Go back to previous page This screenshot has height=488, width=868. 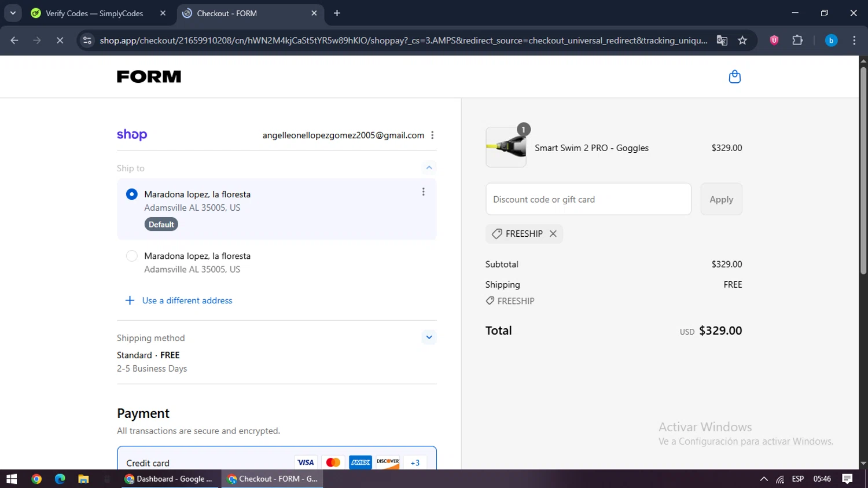(14, 41)
